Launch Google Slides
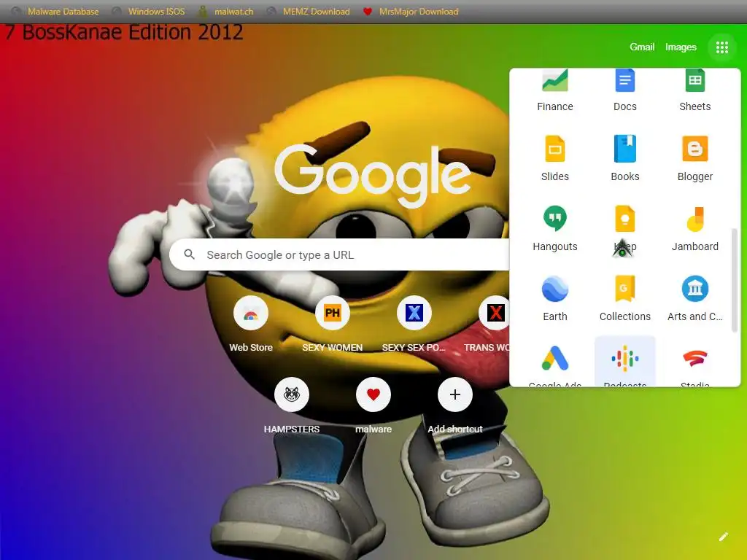The width and height of the screenshot is (747, 560). [555, 157]
